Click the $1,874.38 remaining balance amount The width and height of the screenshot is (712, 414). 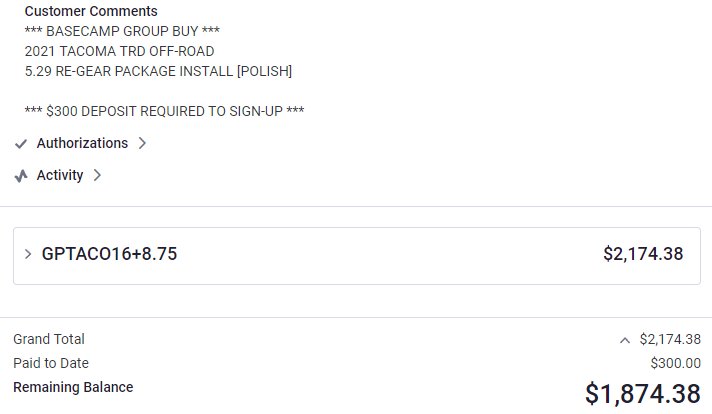(x=643, y=394)
